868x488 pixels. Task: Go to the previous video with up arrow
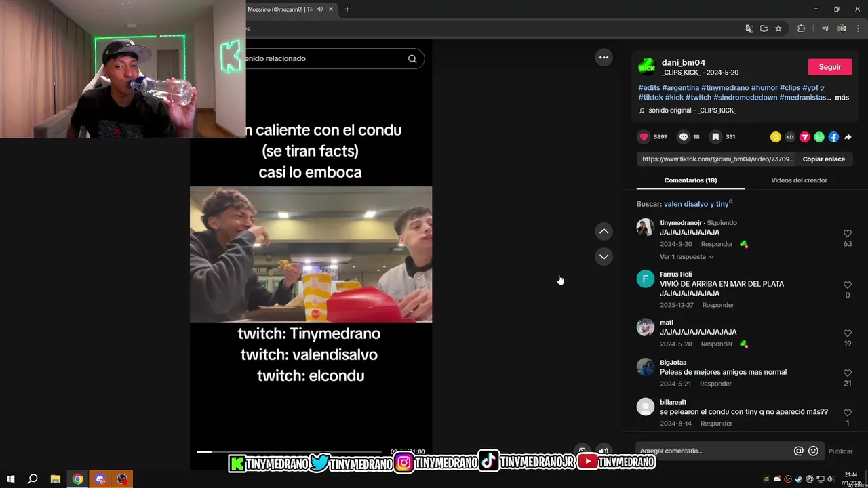coord(604,231)
